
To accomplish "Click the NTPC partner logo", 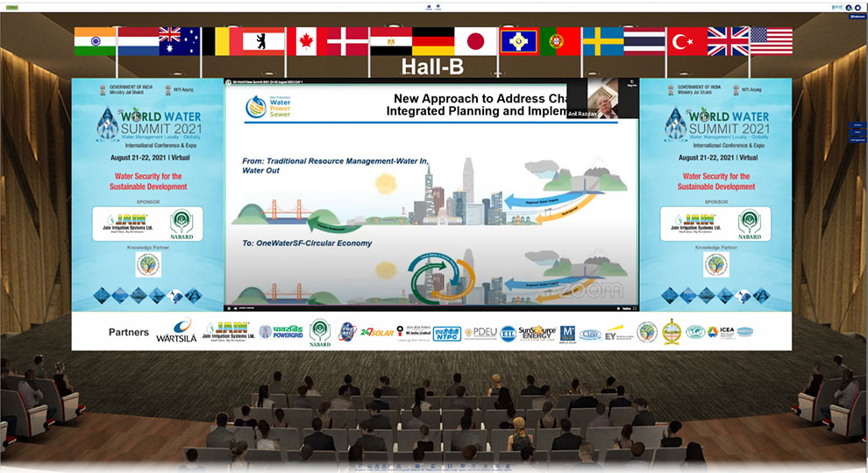I will [x=447, y=333].
